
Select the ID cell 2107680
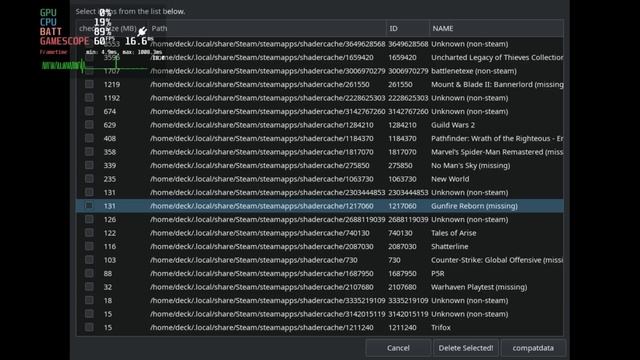402,287
